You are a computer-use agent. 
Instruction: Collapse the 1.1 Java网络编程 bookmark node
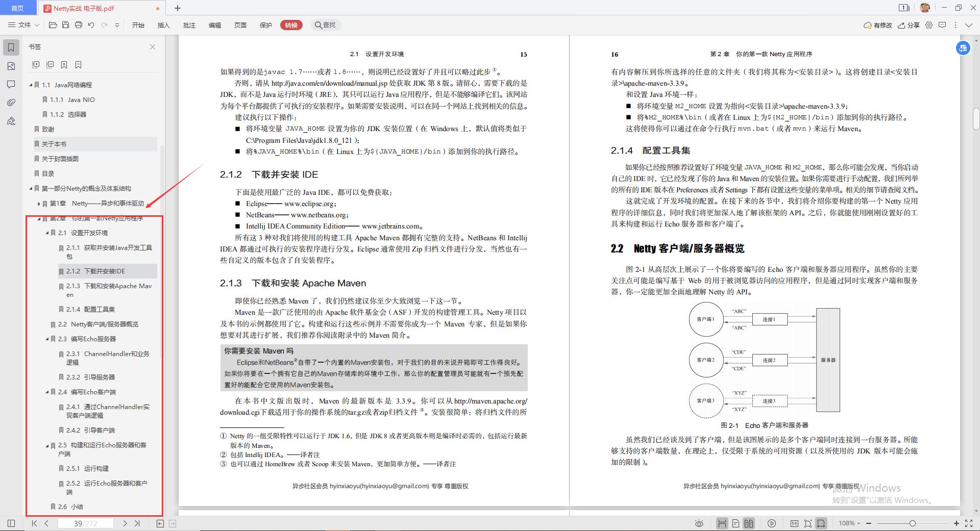31,85
